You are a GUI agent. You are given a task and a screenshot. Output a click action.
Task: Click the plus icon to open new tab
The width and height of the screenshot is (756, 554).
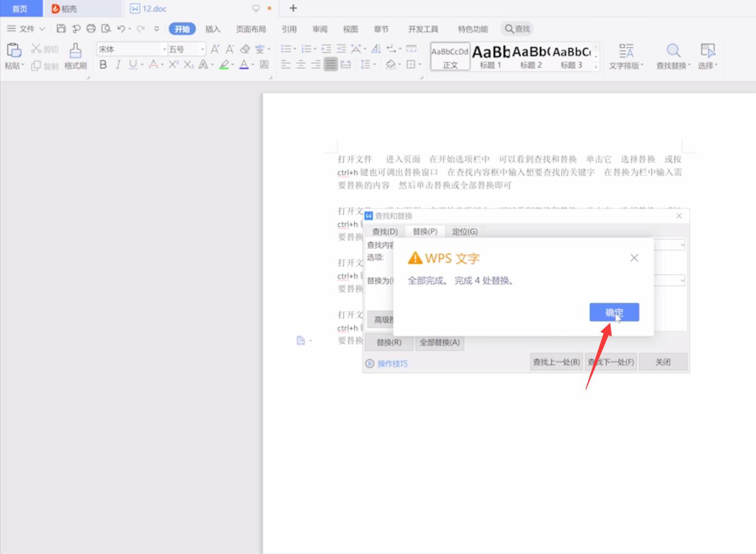click(x=293, y=8)
